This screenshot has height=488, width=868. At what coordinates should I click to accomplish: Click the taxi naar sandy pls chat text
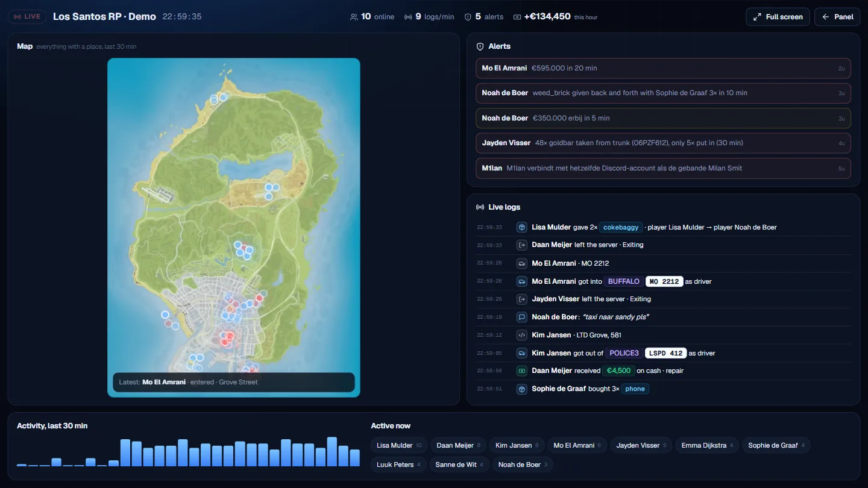(x=615, y=317)
